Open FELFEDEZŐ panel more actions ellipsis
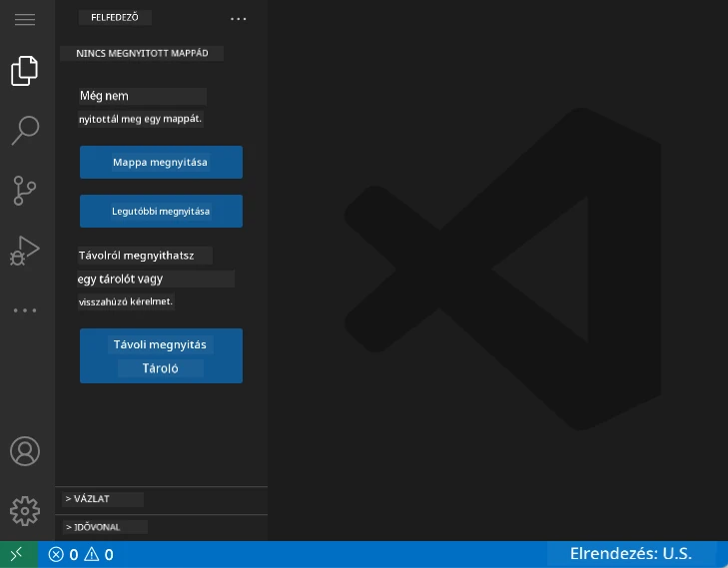Viewport: 728px width, 568px height. (239, 19)
